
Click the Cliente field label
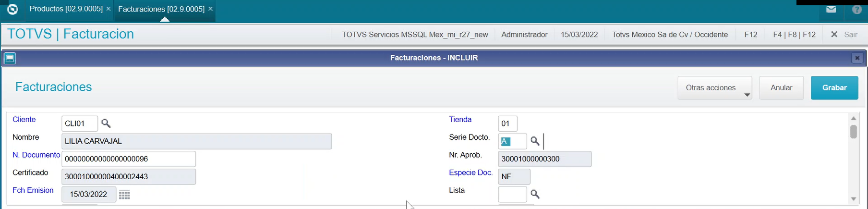pos(24,120)
